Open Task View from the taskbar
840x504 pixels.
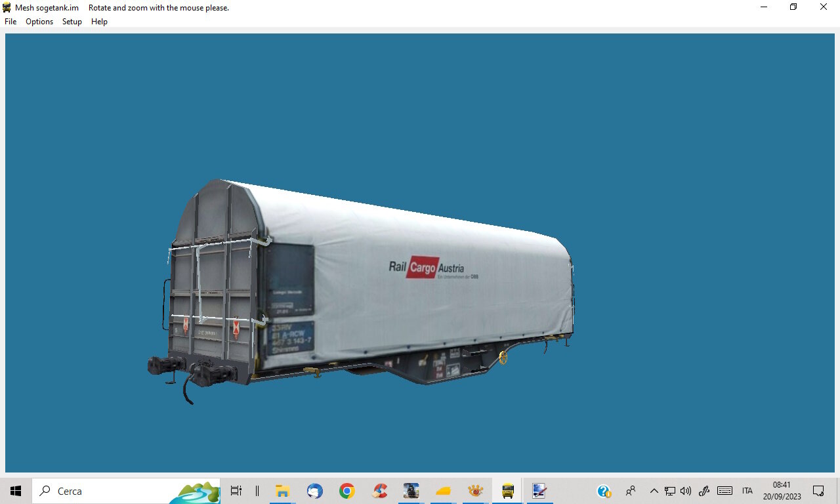(x=236, y=491)
